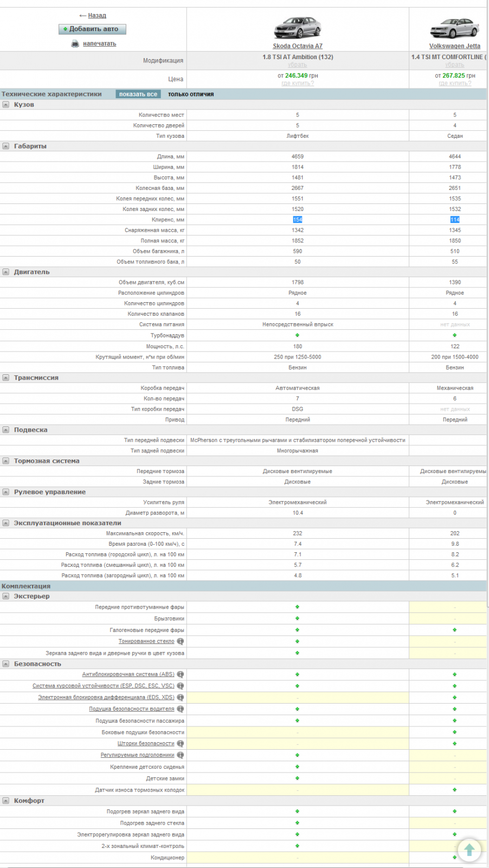Switch to the показать все tab

click(x=138, y=94)
